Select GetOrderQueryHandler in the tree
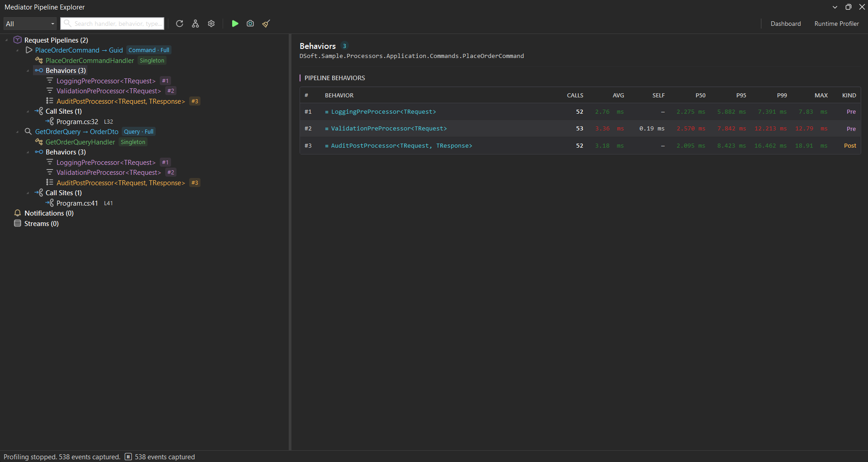The width and height of the screenshot is (868, 462). click(80, 142)
